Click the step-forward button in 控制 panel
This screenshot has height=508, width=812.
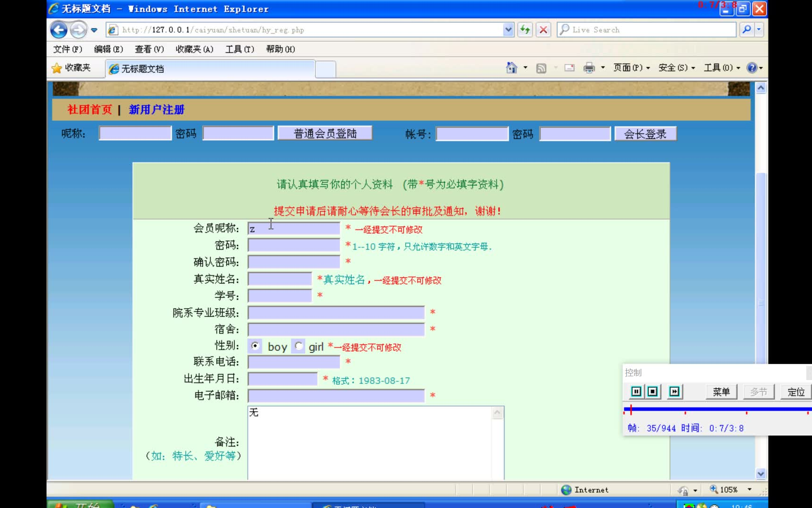[674, 391]
